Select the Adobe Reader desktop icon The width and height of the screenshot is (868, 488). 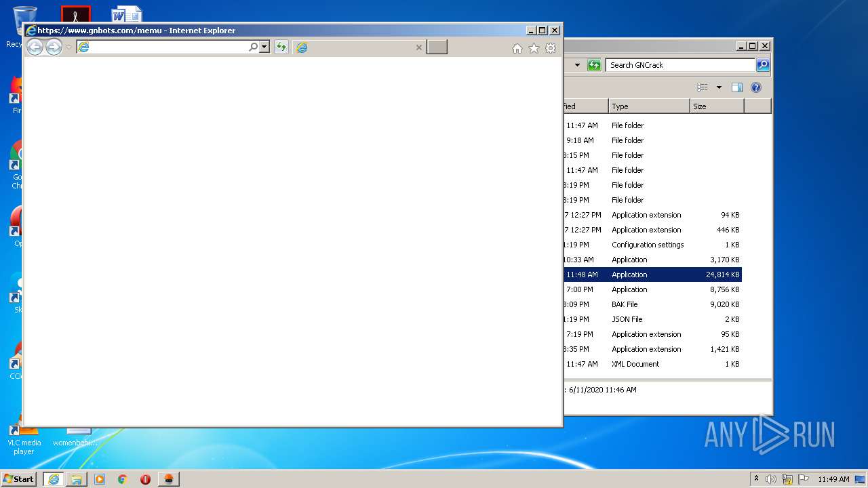click(76, 14)
